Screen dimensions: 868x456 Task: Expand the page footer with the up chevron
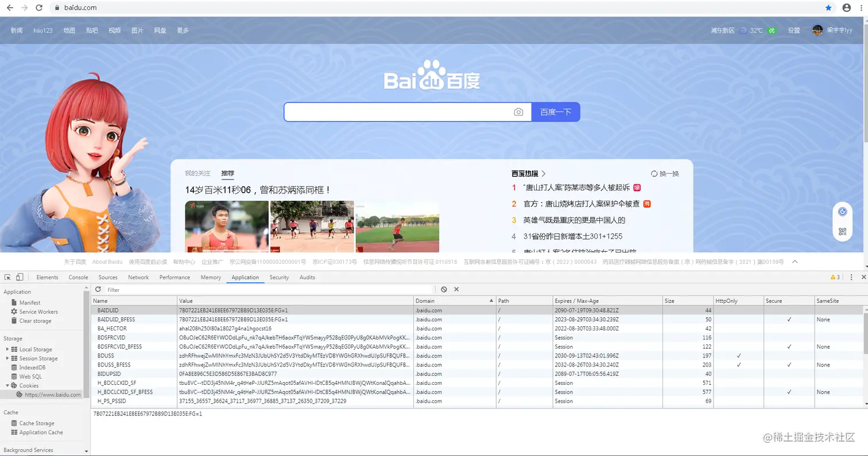coord(795,262)
